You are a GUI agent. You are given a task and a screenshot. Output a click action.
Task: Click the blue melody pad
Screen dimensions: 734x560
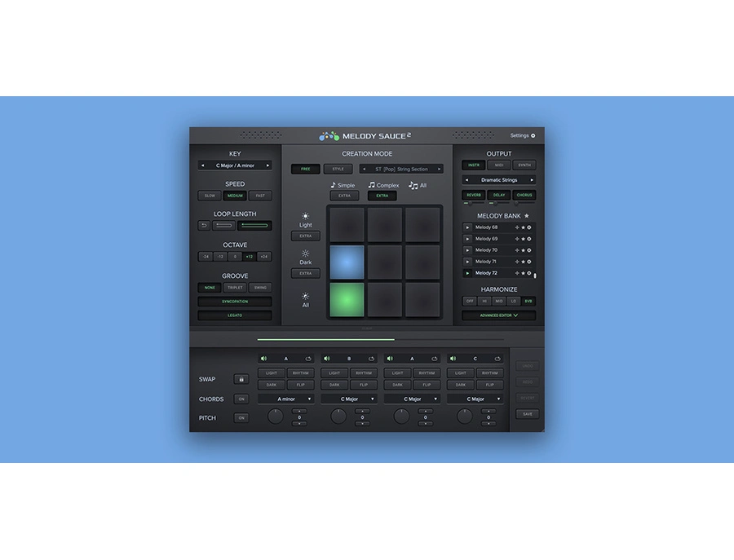click(346, 262)
